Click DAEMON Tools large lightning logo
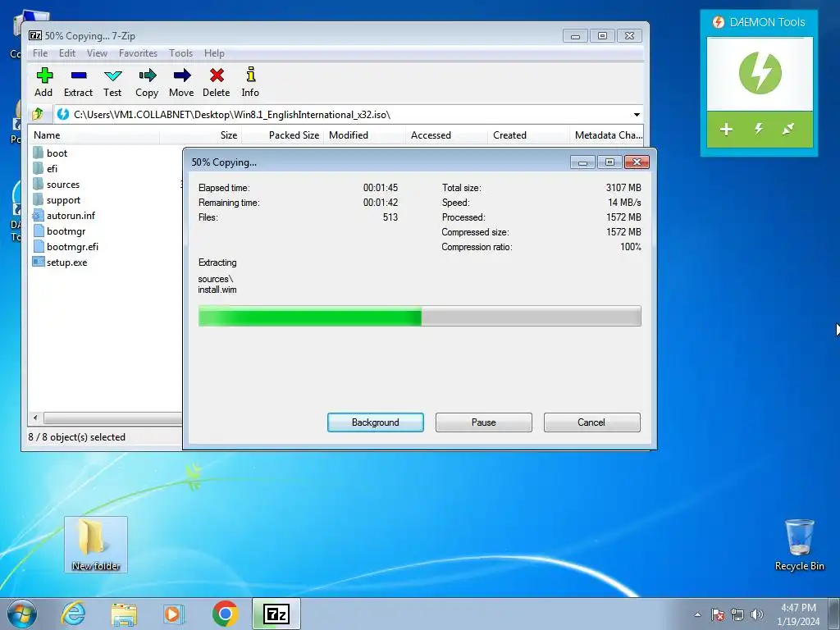 760,73
